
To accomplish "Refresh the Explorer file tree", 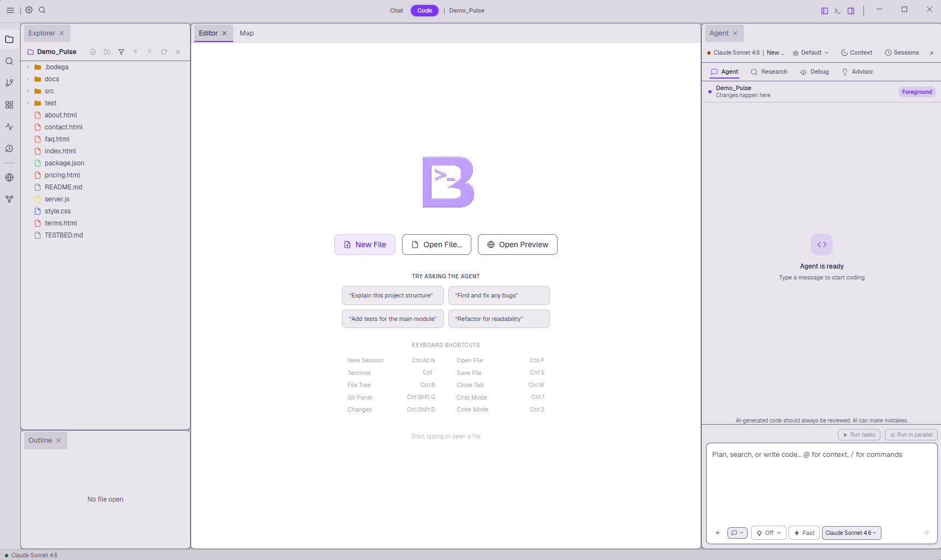I will point(164,52).
